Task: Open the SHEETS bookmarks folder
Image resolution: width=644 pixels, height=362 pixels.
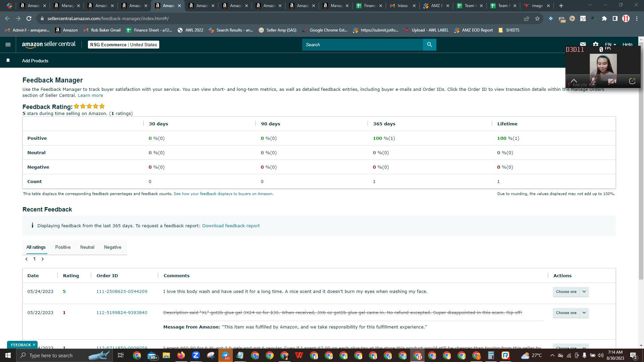Action: [509, 30]
